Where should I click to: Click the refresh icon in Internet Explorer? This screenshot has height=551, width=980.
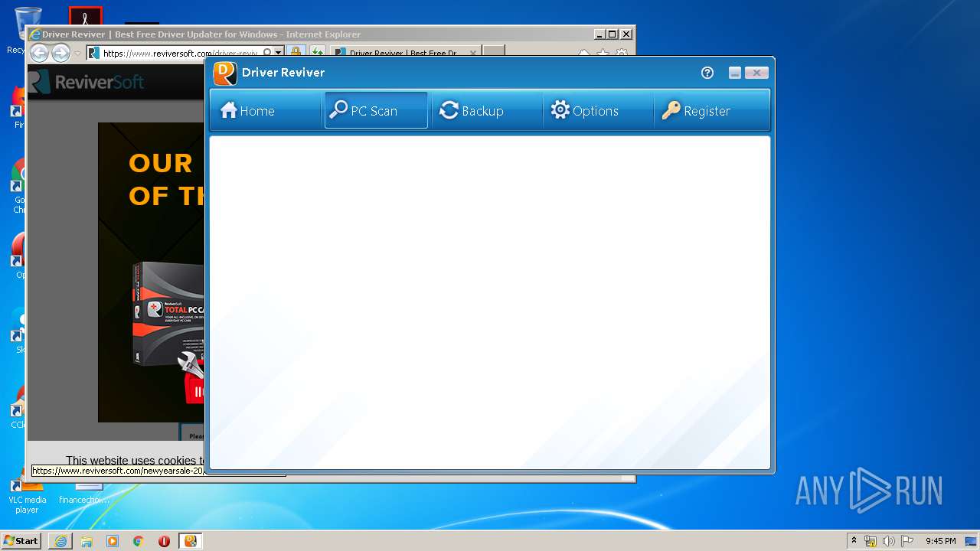pyautogui.click(x=318, y=53)
